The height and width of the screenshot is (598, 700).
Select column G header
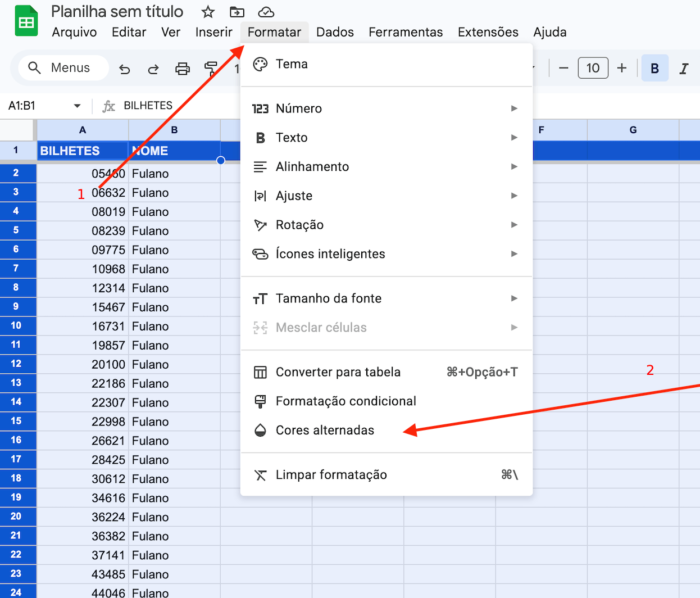[633, 130]
